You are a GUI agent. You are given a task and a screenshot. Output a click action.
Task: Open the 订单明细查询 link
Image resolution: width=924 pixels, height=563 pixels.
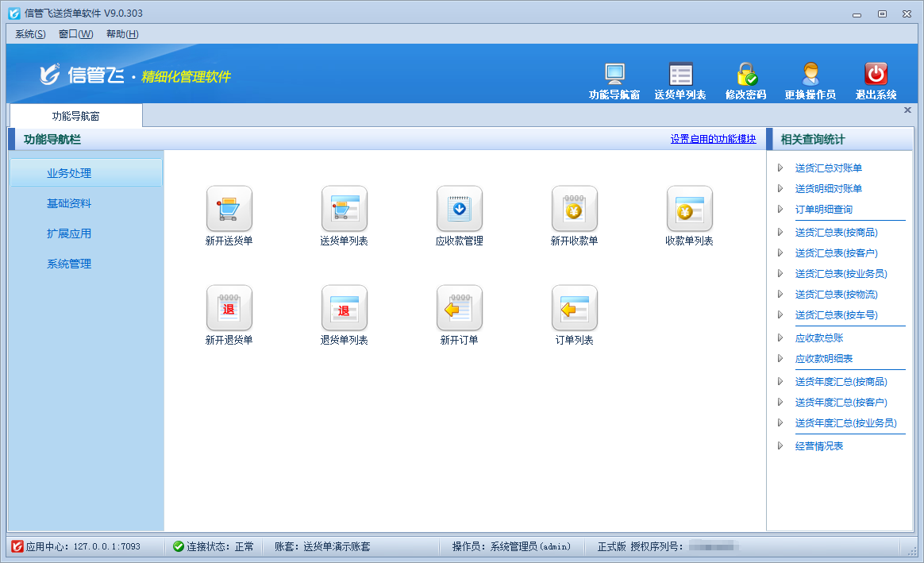point(824,210)
